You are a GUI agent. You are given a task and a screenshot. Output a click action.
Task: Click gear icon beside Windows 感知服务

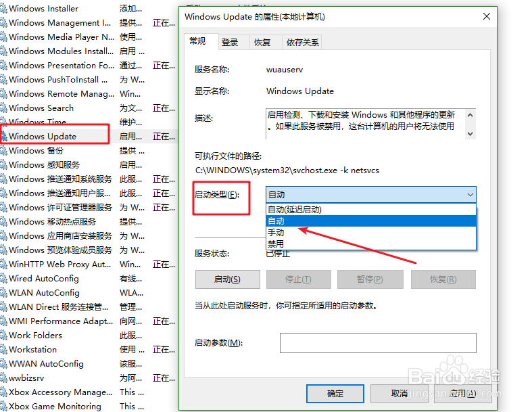[4, 164]
